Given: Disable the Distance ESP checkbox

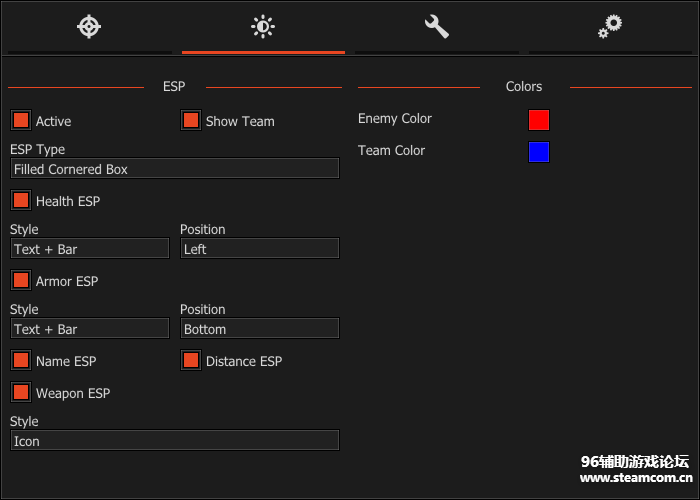Looking at the screenshot, I should click(x=191, y=361).
